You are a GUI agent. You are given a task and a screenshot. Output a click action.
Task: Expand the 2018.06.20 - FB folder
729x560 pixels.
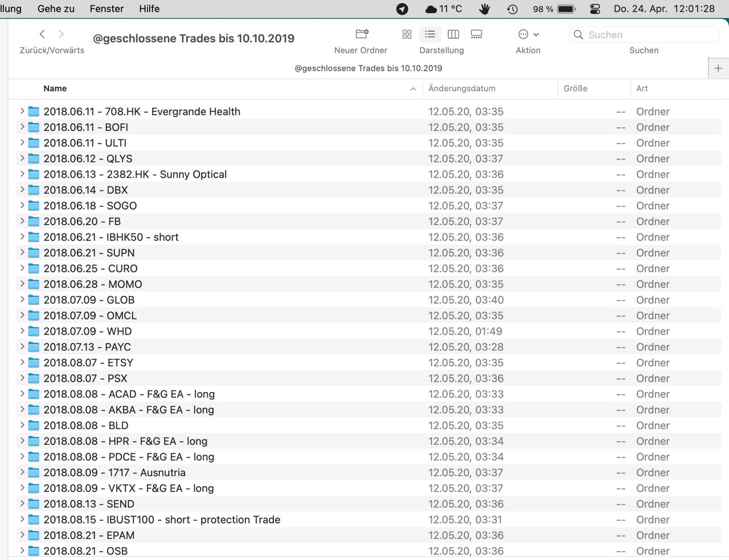point(22,221)
